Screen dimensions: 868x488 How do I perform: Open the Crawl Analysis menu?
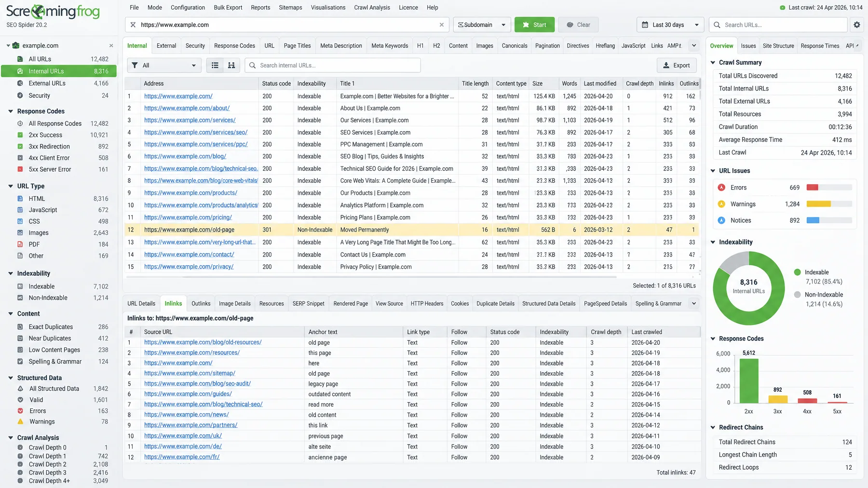pos(372,7)
